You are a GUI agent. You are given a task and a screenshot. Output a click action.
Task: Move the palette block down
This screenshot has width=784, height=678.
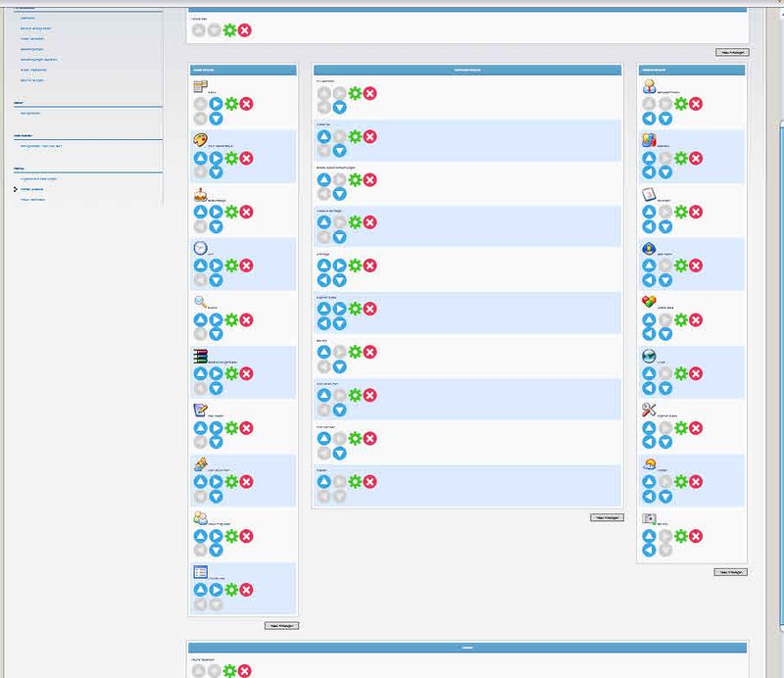[216, 172]
